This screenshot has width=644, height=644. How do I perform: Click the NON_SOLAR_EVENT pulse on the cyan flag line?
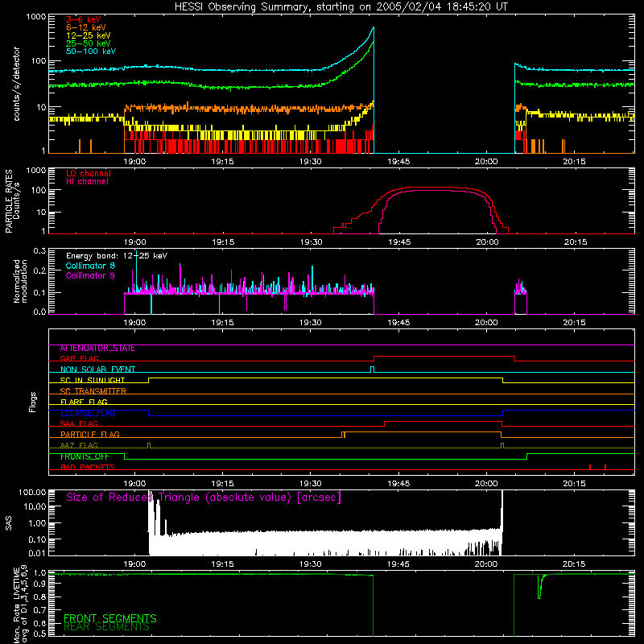pos(372,369)
